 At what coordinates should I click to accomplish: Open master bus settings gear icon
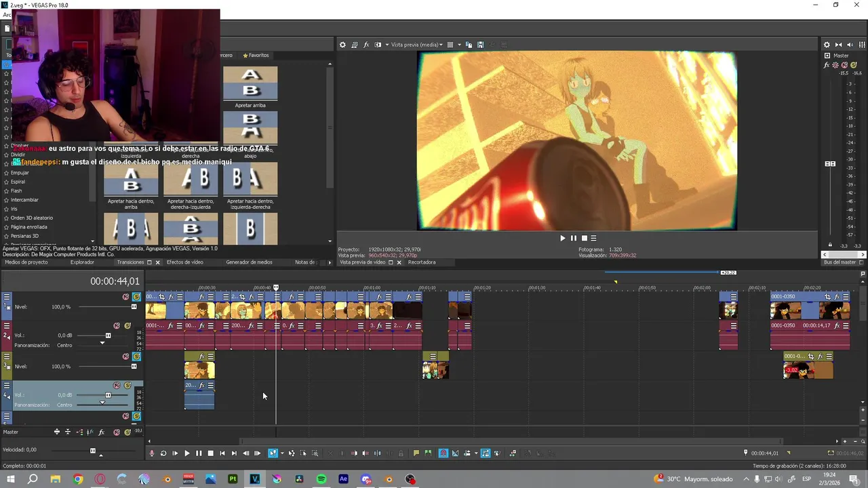(x=826, y=45)
